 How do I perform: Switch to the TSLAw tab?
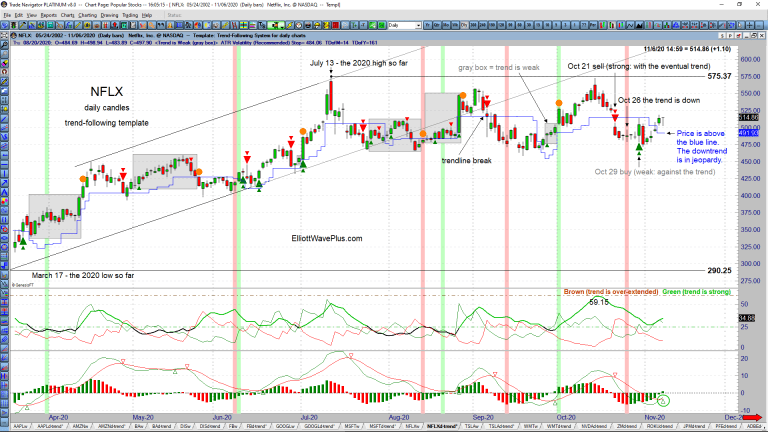(x=472, y=427)
